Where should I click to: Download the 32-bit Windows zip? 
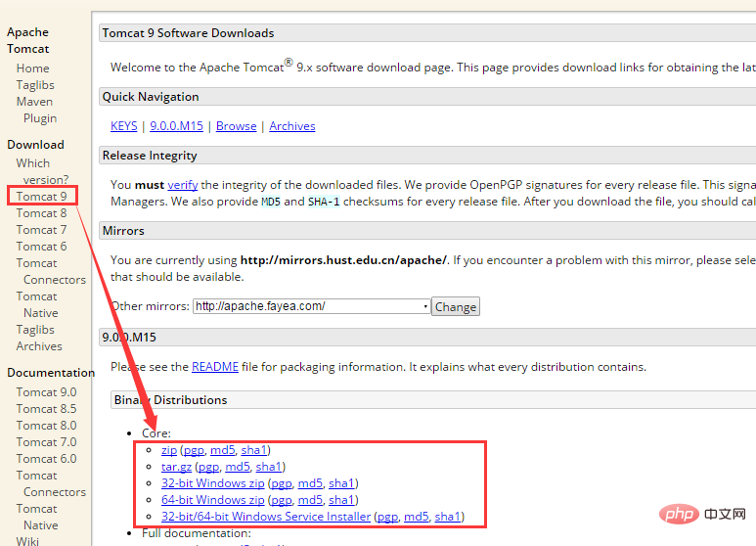coord(212,483)
